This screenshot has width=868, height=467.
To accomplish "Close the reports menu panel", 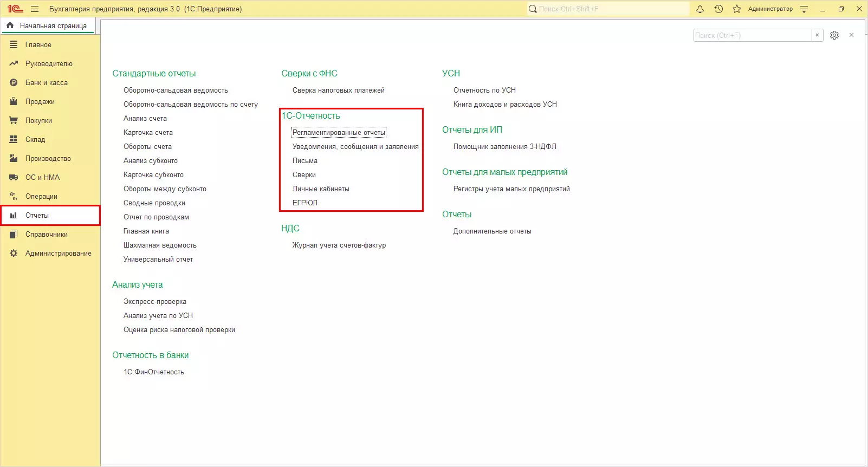I will tap(852, 35).
